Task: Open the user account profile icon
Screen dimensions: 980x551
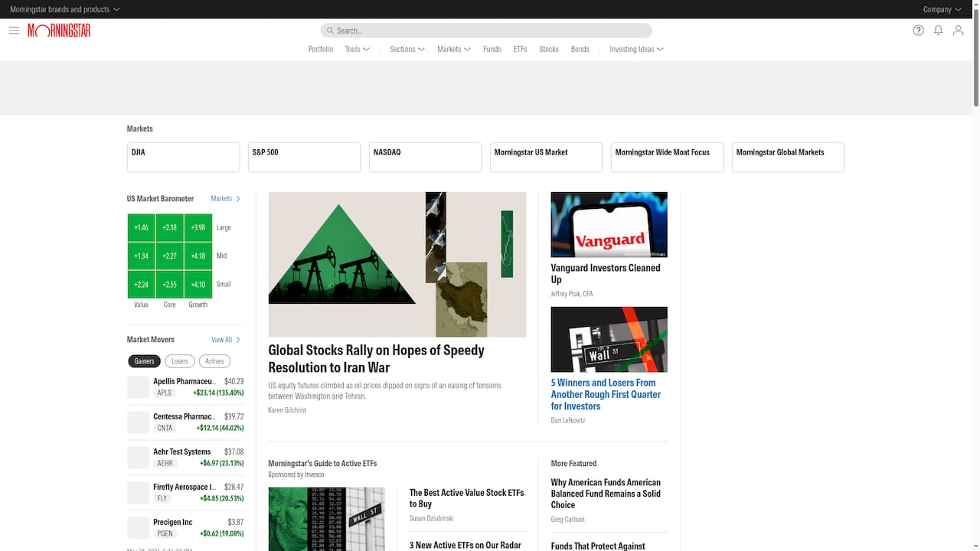Action: click(958, 31)
